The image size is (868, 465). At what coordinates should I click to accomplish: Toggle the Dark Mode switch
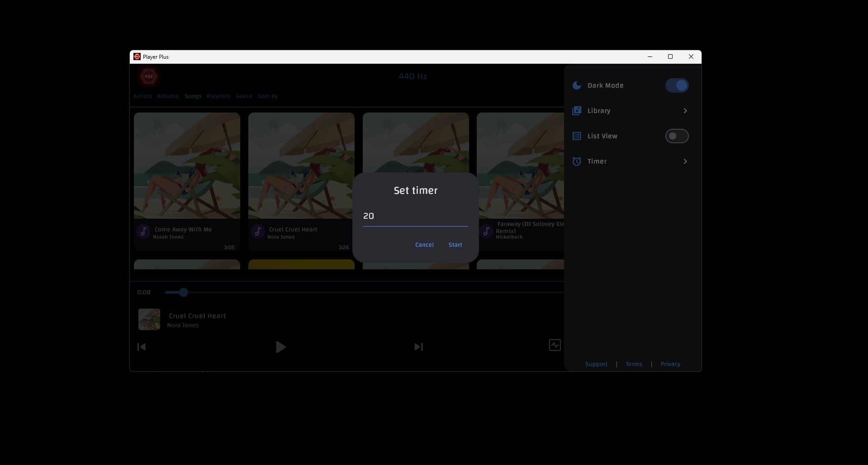(x=677, y=85)
